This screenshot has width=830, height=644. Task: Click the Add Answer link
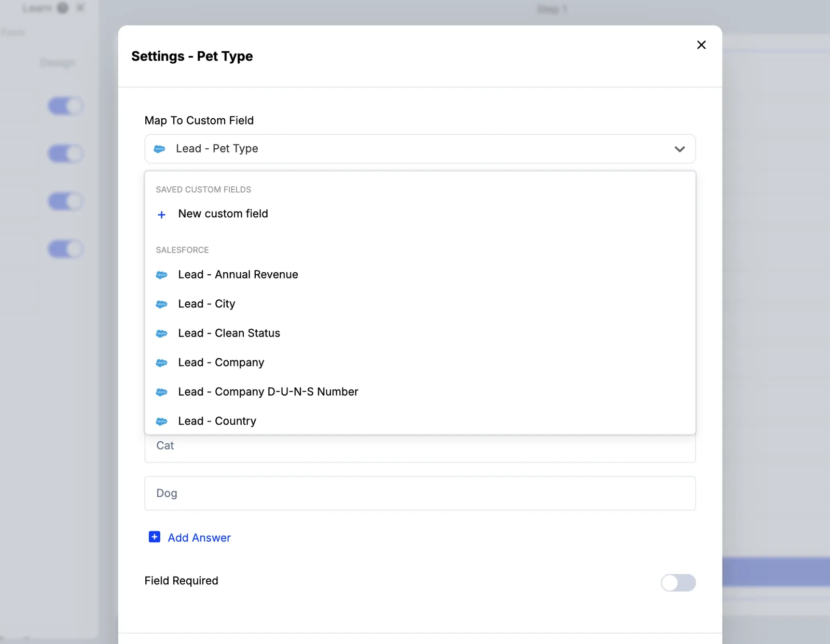coord(199,538)
